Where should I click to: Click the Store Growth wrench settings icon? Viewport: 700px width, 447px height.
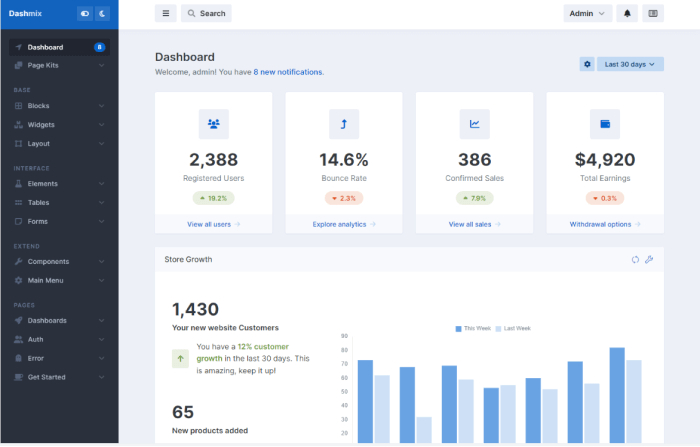(x=649, y=259)
